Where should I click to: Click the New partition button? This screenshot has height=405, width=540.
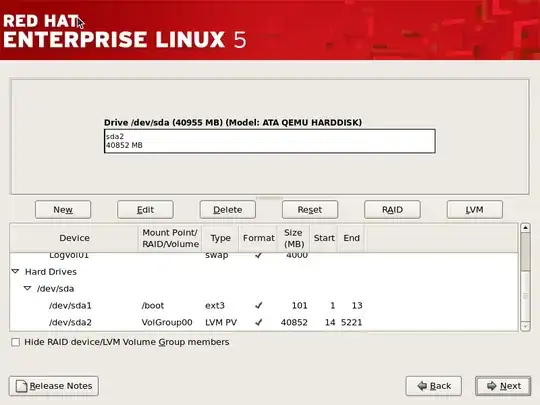pos(63,209)
